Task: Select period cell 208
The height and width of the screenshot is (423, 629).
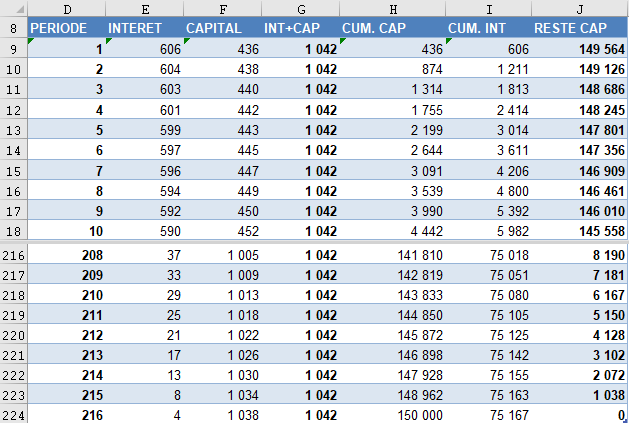Action: click(x=67, y=255)
